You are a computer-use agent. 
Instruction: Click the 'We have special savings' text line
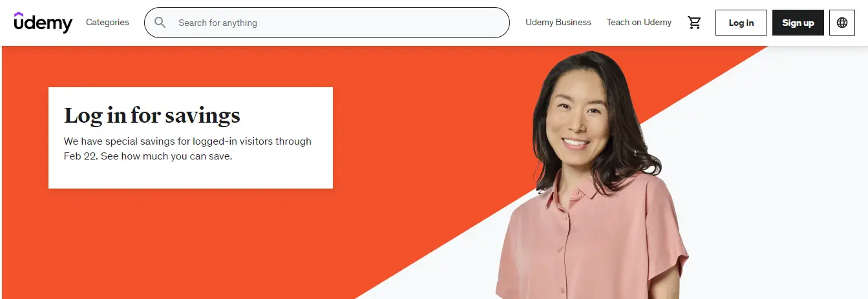pos(187,141)
